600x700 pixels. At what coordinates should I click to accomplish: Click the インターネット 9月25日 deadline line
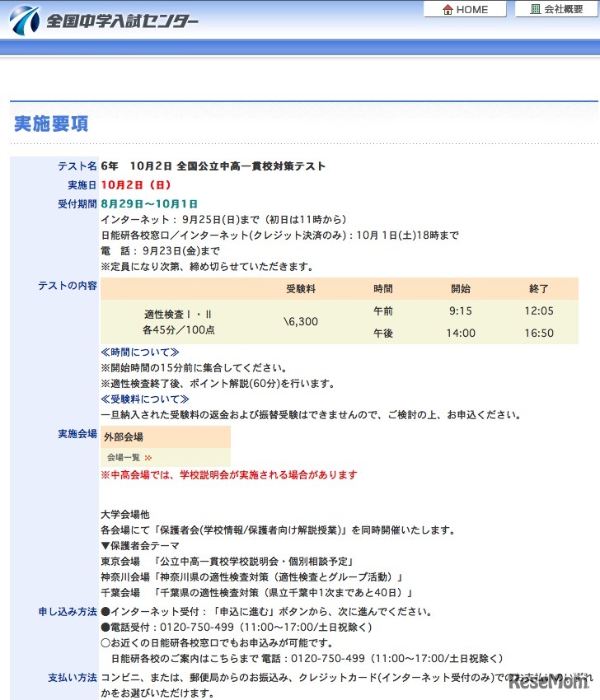tap(223, 220)
